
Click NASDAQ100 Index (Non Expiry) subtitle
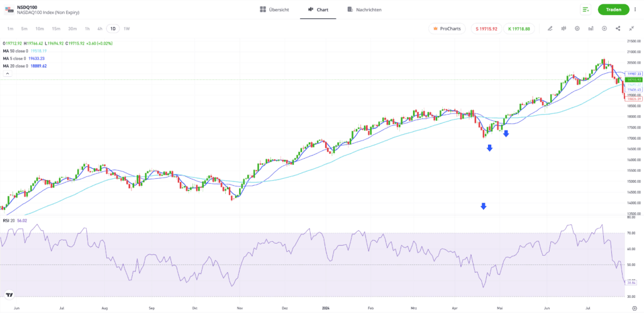pos(48,13)
